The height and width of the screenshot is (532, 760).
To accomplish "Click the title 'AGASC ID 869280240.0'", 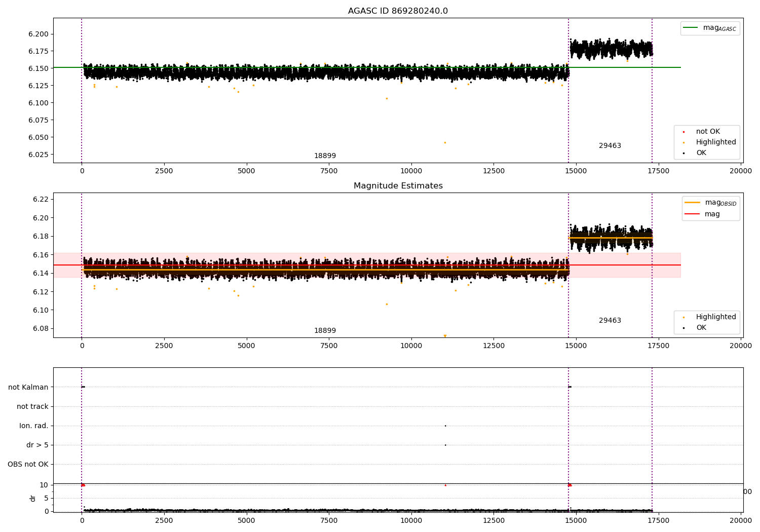I will (398, 11).
